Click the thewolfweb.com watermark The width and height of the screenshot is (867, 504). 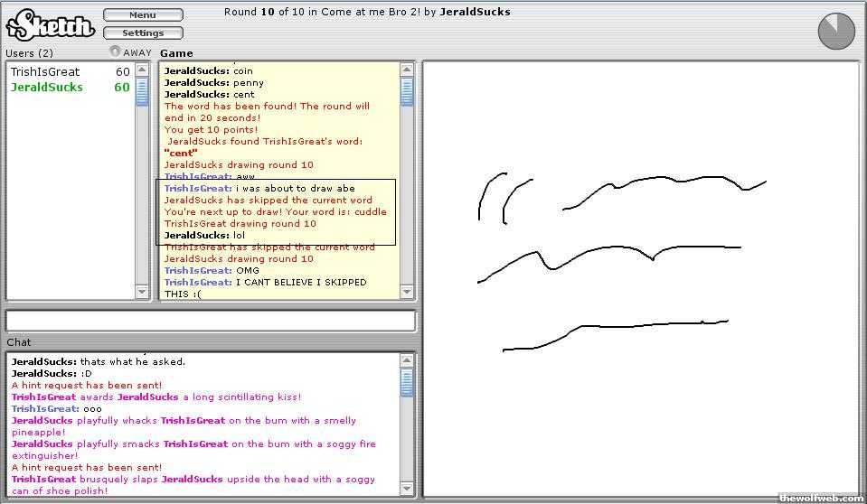coord(821,498)
